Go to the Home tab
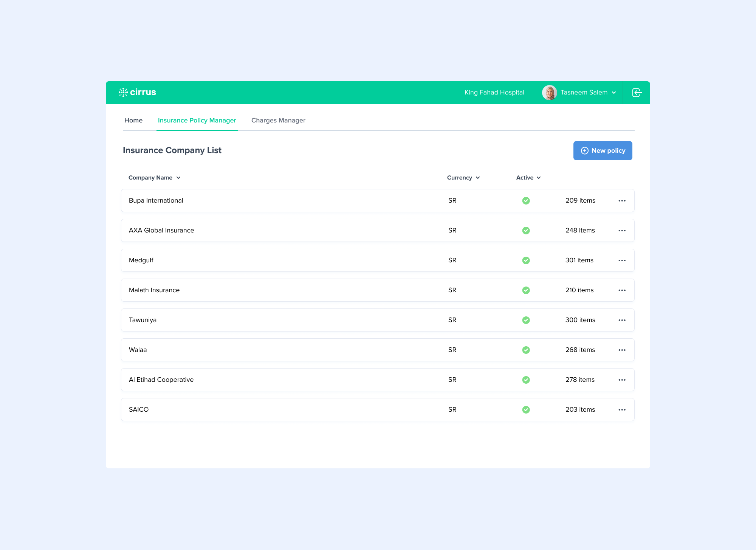756x550 pixels. coord(133,120)
